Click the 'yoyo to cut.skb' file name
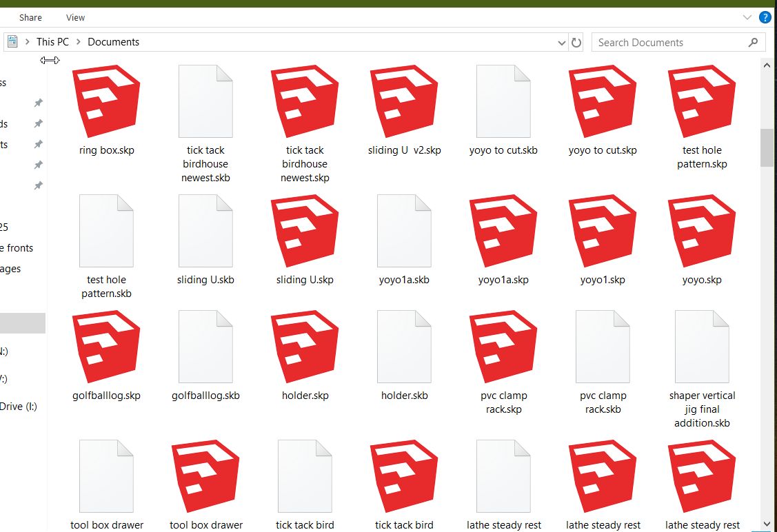 503,150
